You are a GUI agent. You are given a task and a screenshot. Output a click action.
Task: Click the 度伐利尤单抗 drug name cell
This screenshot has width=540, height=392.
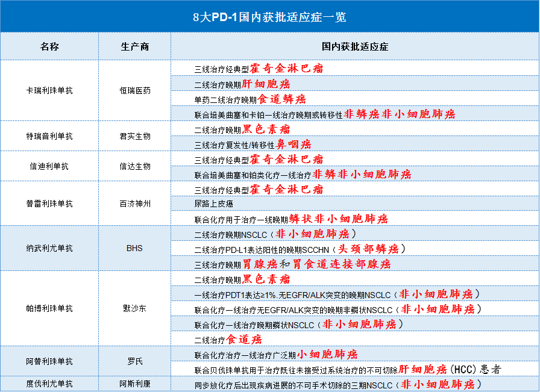coord(49,384)
